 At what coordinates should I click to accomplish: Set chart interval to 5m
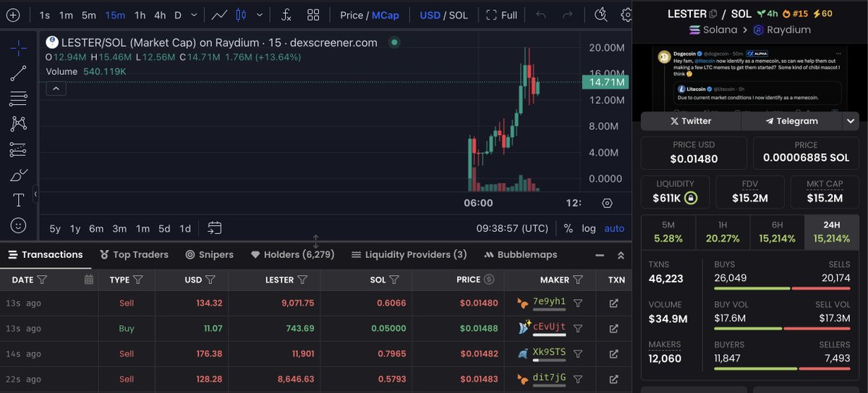point(89,14)
